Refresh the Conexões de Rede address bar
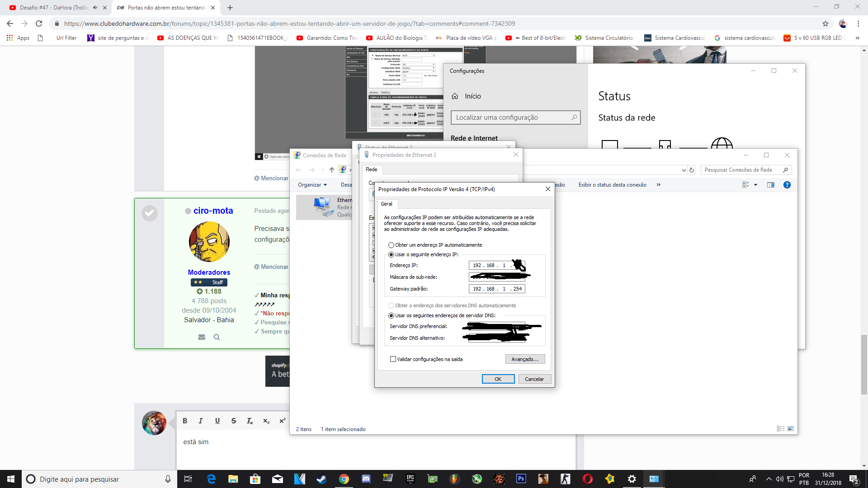Viewport: 868px width, 488px height. 692,170
